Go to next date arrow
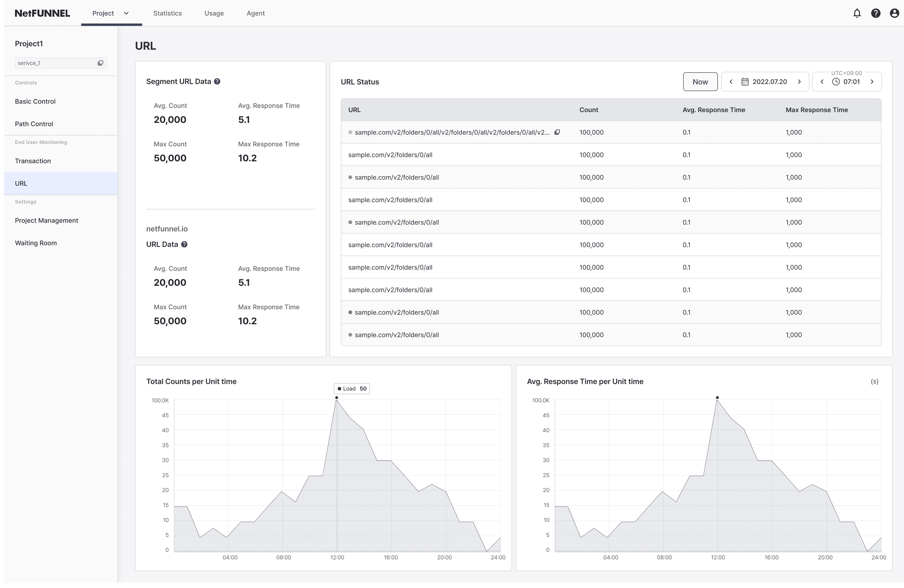904x588 pixels. coord(799,82)
